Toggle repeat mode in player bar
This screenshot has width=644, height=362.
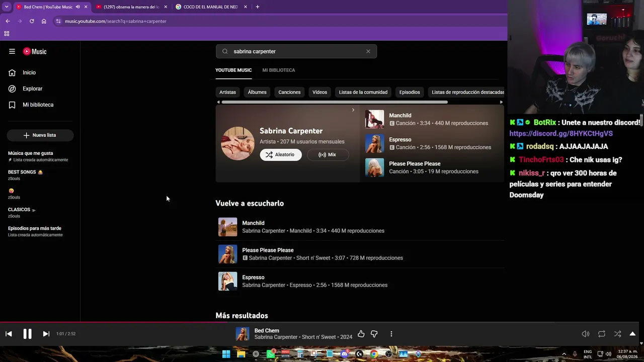tap(602, 334)
